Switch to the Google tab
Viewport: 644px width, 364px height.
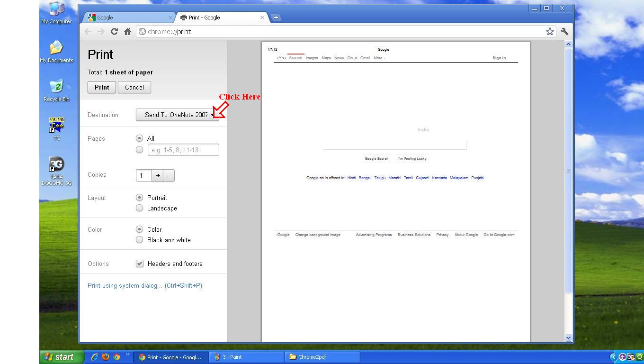point(129,18)
